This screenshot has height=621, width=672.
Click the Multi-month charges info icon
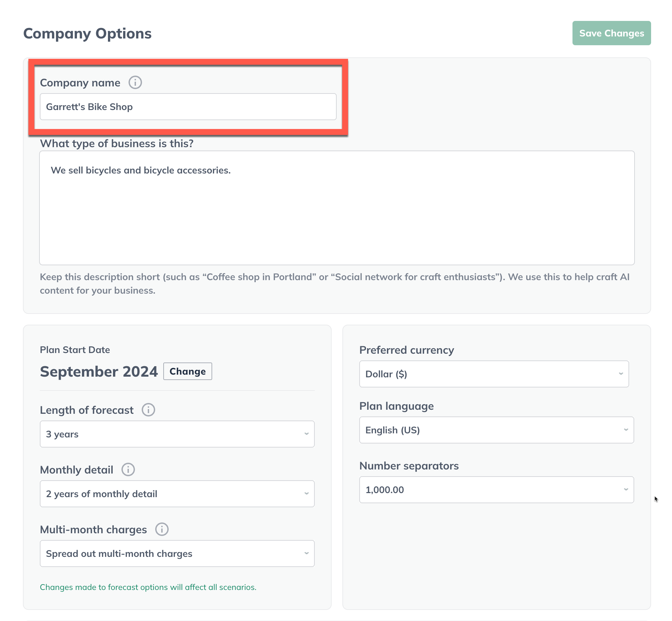click(x=162, y=529)
